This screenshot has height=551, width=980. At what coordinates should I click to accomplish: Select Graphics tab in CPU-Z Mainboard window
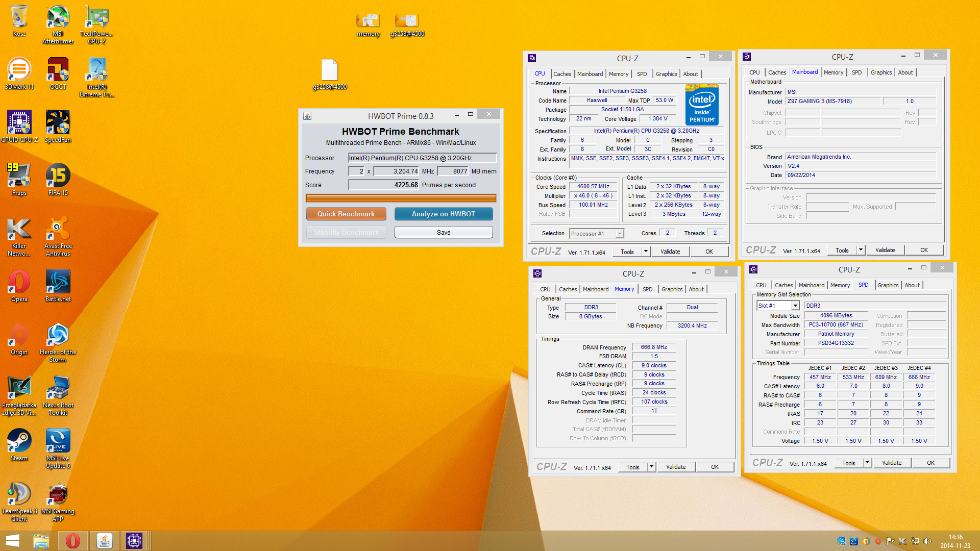881,72
